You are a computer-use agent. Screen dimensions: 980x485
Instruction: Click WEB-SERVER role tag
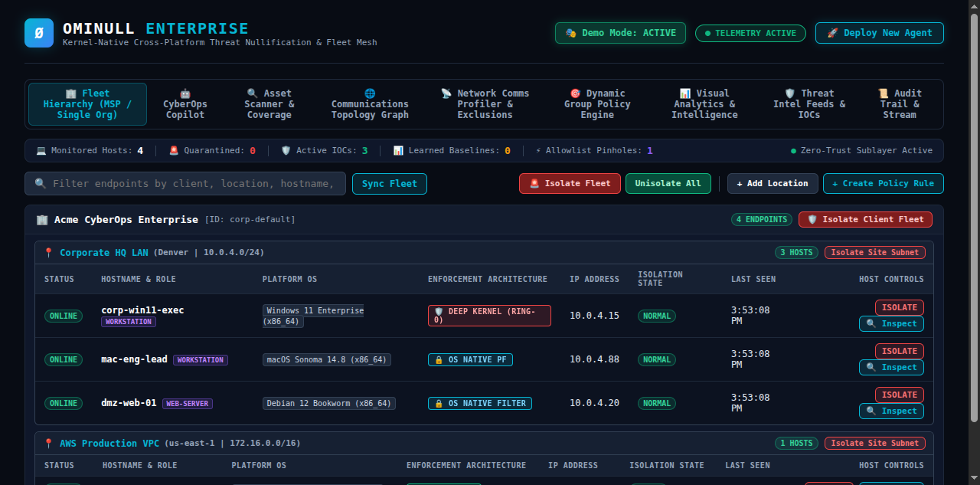pyautogui.click(x=188, y=404)
